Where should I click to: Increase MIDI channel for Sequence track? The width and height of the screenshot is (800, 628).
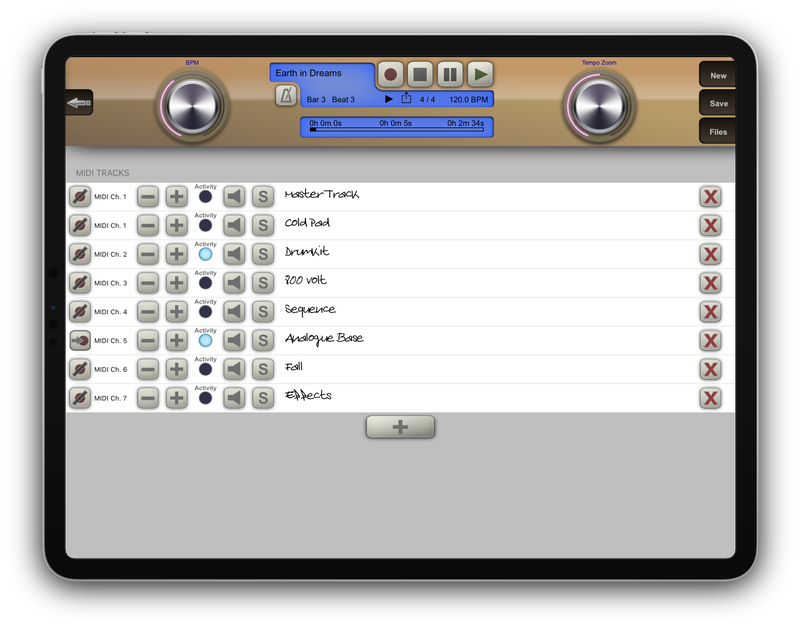click(176, 312)
